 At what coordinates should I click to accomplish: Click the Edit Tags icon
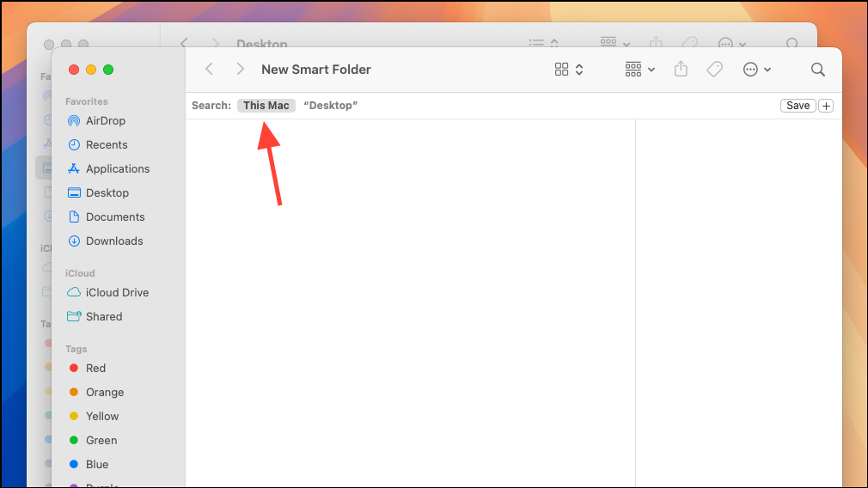[x=715, y=69]
